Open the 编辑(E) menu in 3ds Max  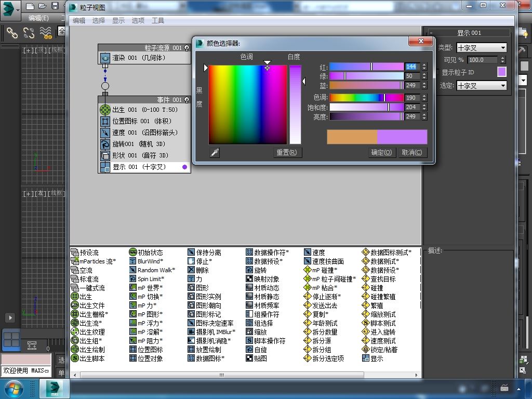(x=38, y=18)
